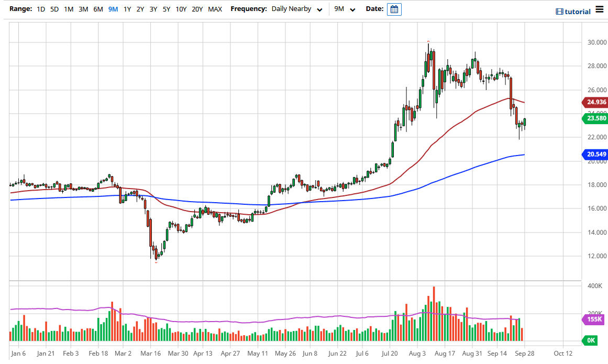The height and width of the screenshot is (364, 608).
Task: Click the 12.000 price axis label
Action: tap(597, 256)
